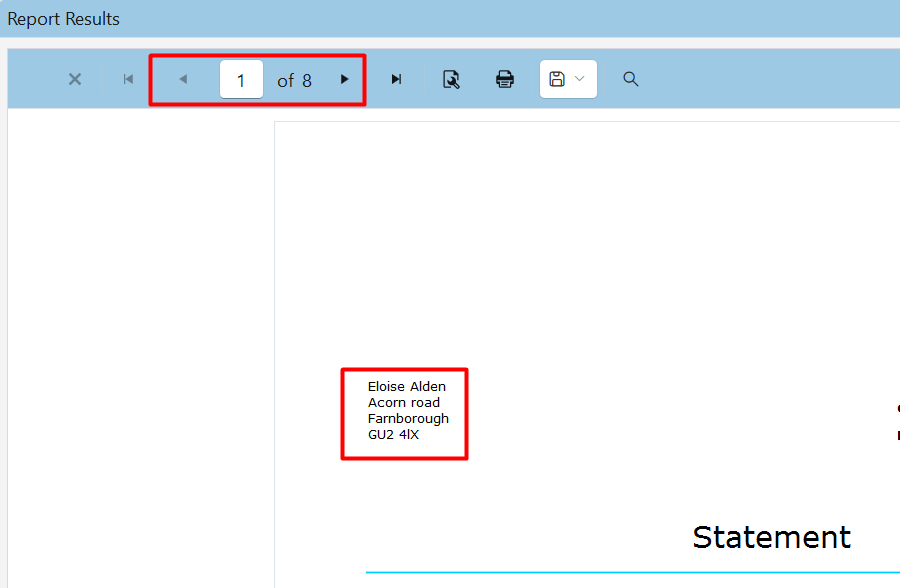Jump to the last page of the report
The image size is (900, 588).
[396, 79]
